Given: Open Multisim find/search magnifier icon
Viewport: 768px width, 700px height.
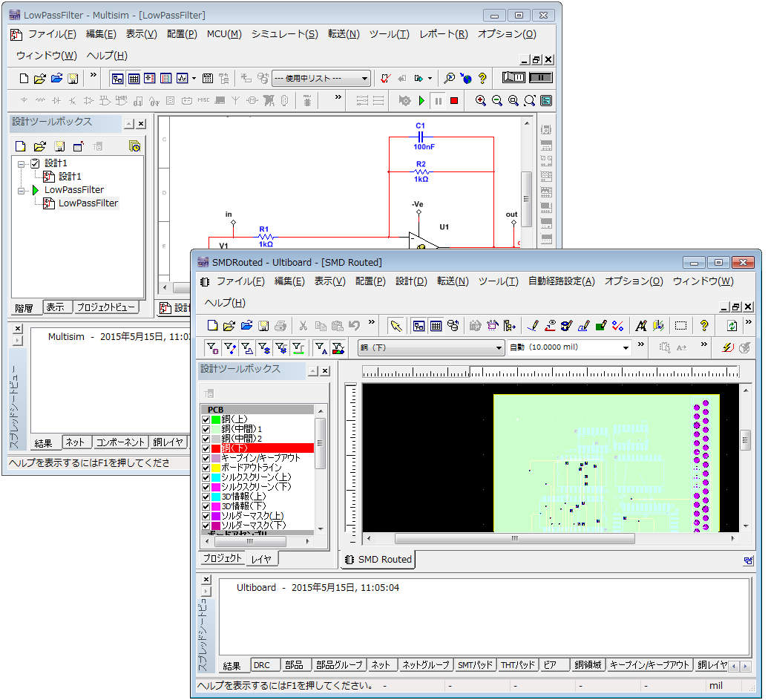Looking at the screenshot, I should pyautogui.click(x=449, y=79).
